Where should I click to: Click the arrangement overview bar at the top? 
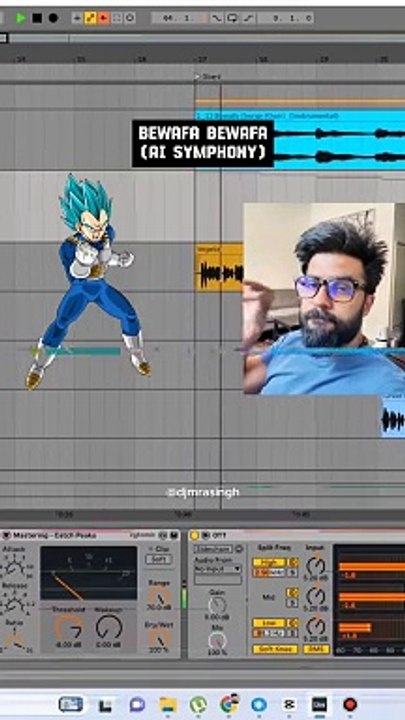pos(202,39)
